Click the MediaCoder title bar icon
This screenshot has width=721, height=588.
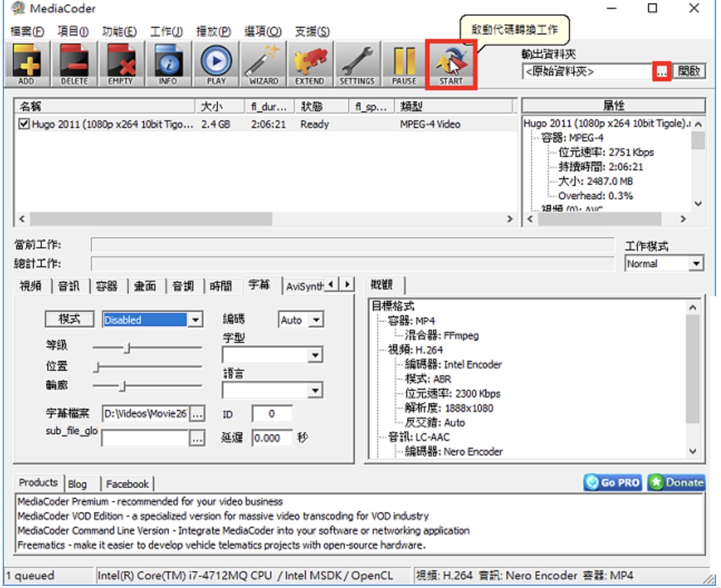18,8
